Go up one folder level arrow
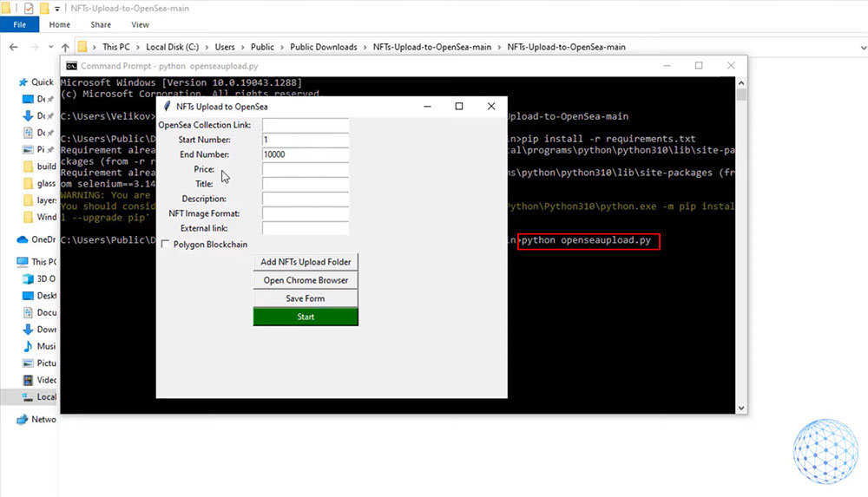Image resolution: width=868 pixels, height=497 pixels. point(65,47)
